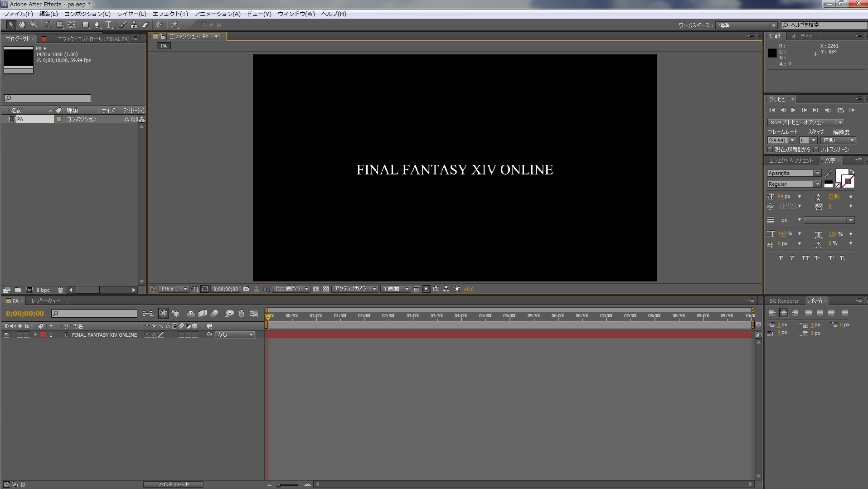This screenshot has height=489, width=868.
Task: Click the timeline current time 0;00;00;00
Action: 25,314
